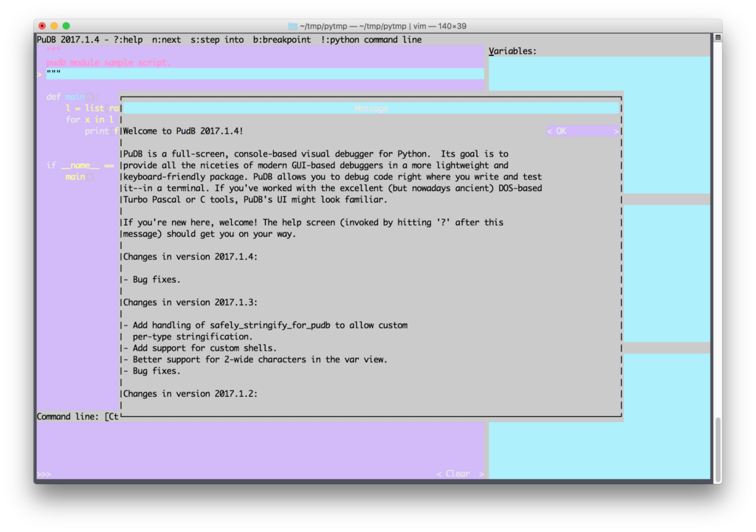The image size is (756, 532).
Task: Click the 'safely_stringify_for_pudb' changelog line
Action: (x=265, y=325)
